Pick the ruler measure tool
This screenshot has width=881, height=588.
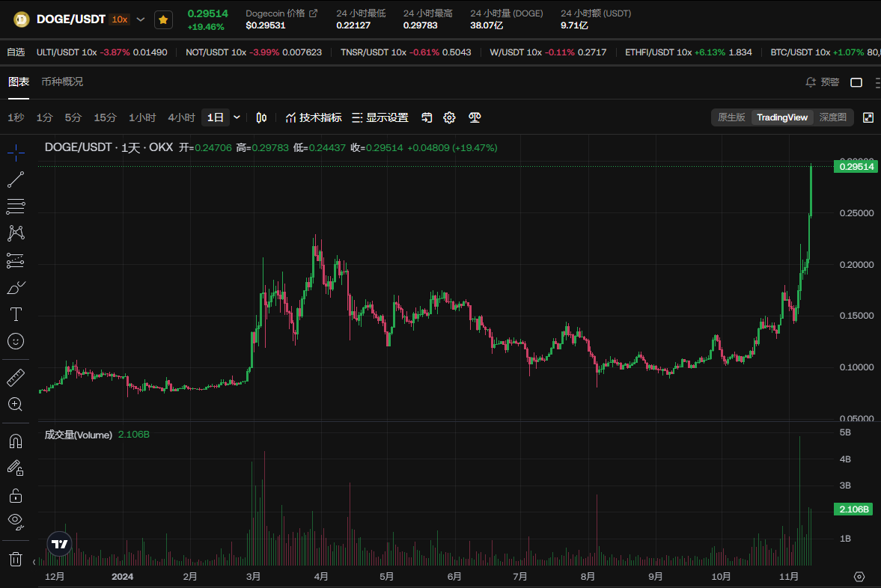[16, 377]
